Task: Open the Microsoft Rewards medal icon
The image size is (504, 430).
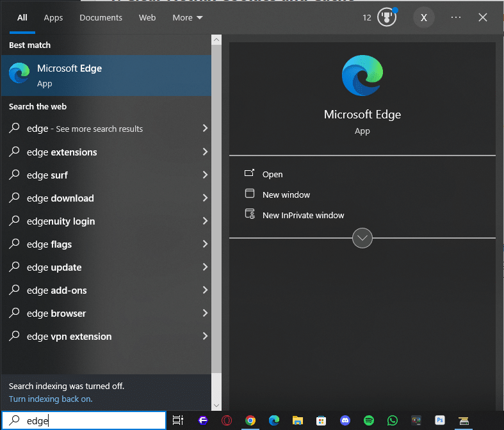Action: click(x=387, y=17)
